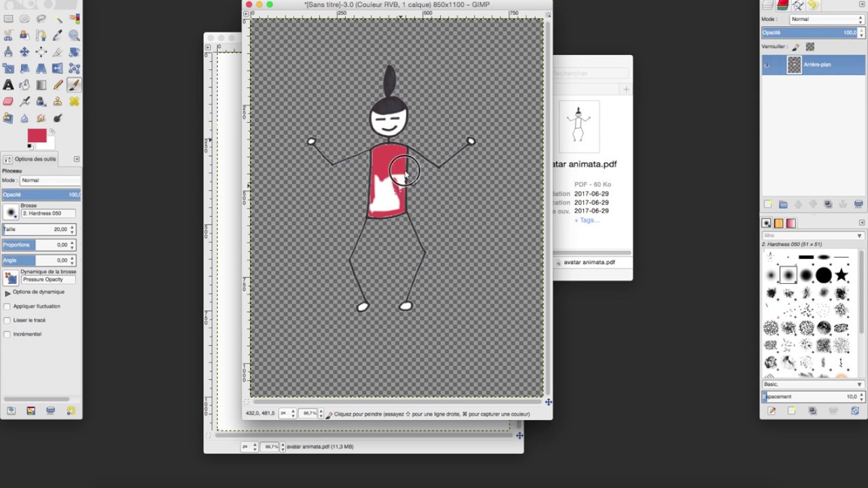Select the Scissors Select tool

coord(8,35)
